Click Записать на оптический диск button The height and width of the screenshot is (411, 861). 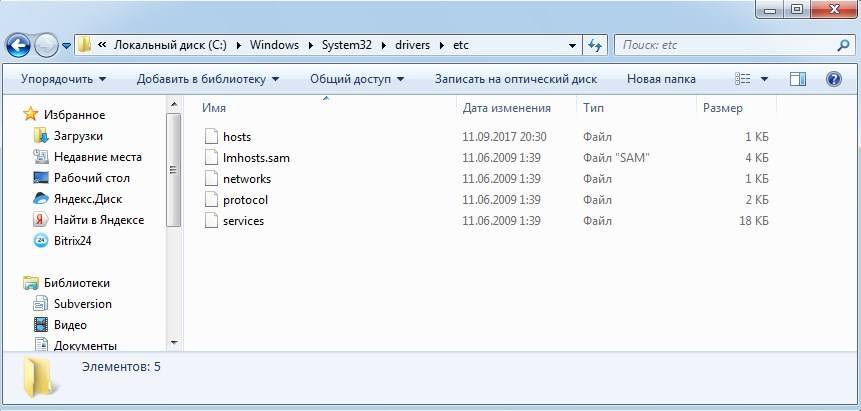coord(515,79)
